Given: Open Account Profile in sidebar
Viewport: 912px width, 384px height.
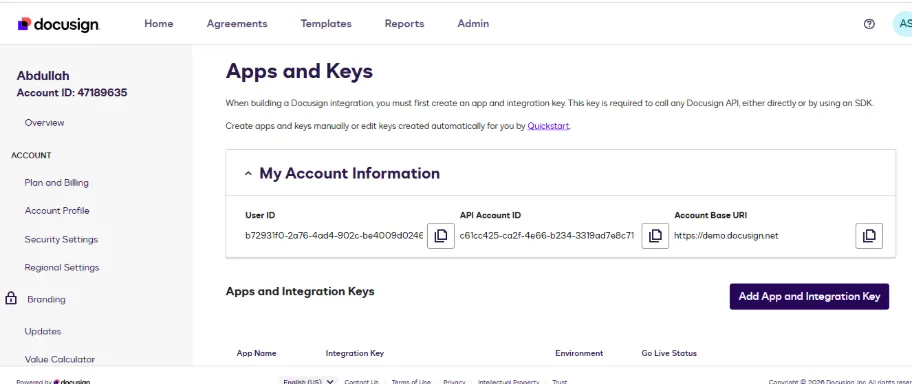Looking at the screenshot, I should click(57, 211).
